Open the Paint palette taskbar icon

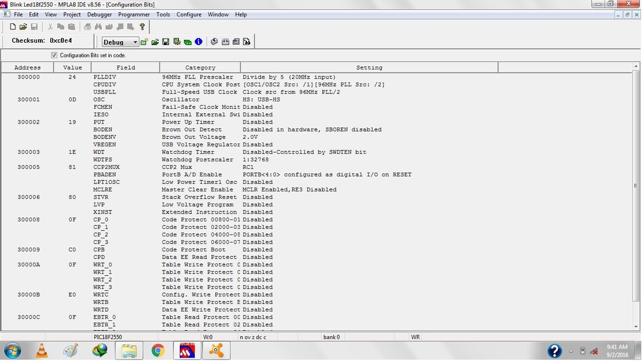[71, 351]
